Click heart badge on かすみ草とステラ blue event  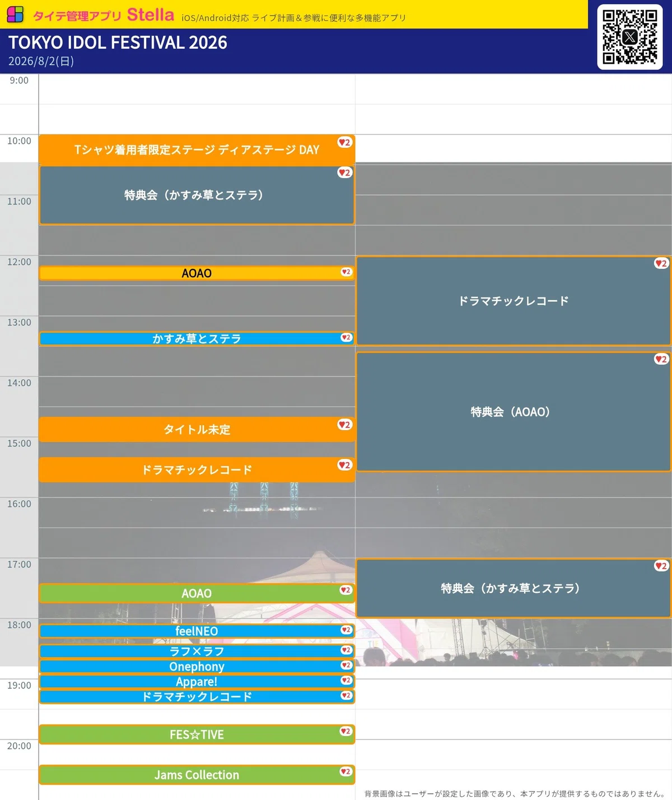(347, 337)
